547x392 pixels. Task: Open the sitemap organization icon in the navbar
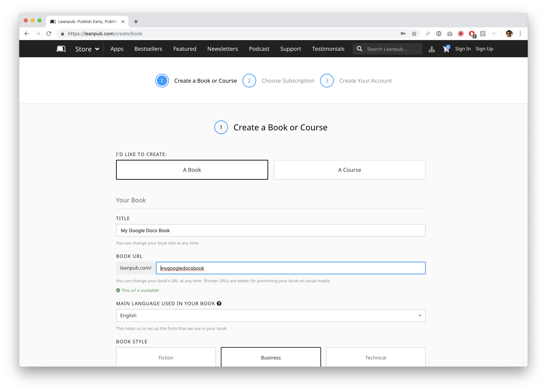[432, 49]
